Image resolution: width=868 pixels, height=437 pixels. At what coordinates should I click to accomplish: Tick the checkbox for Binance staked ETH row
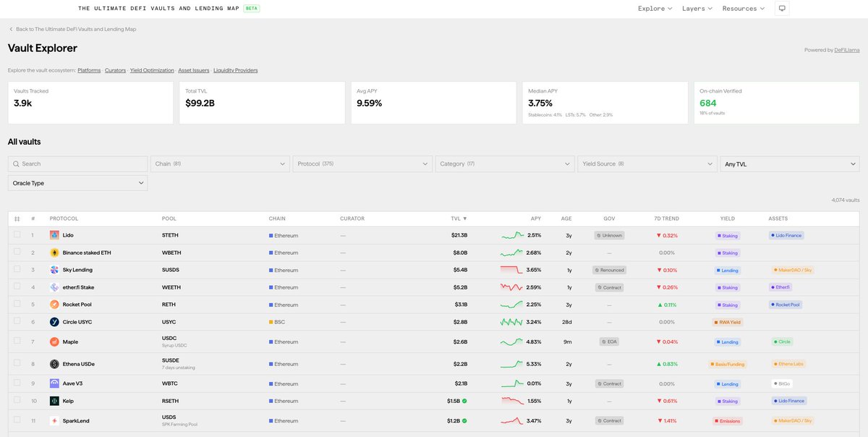click(x=17, y=252)
